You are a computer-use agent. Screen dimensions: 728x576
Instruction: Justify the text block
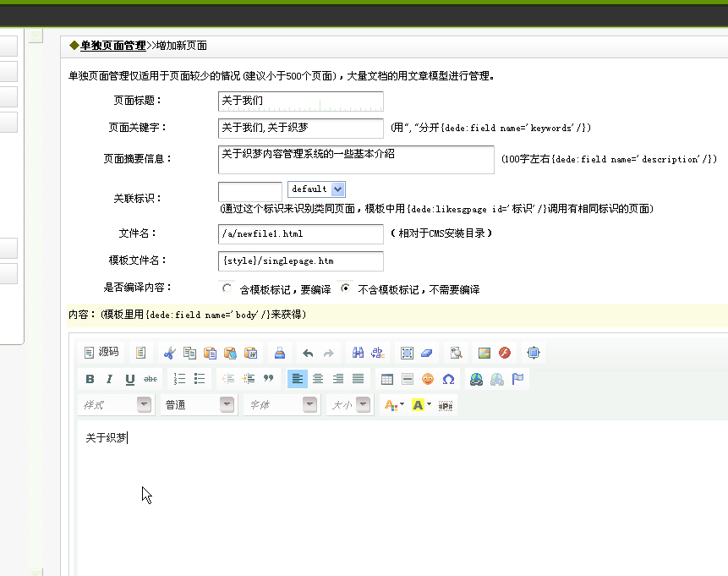[358, 379]
